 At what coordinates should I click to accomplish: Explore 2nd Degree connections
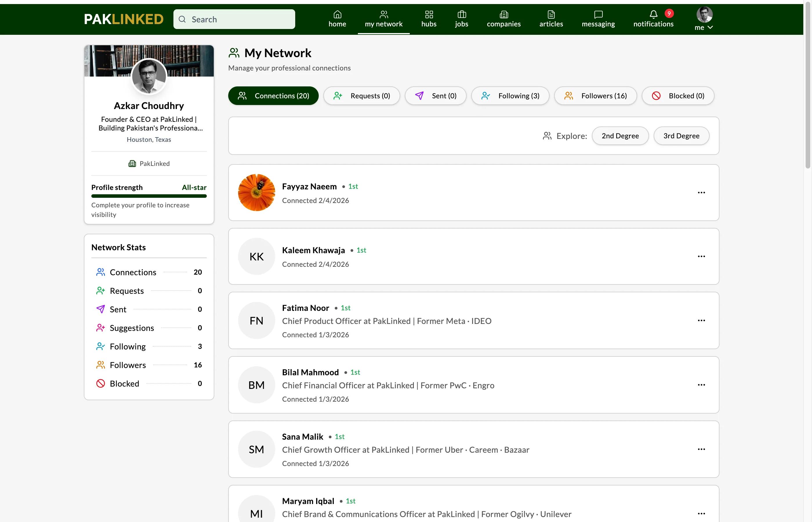click(620, 136)
